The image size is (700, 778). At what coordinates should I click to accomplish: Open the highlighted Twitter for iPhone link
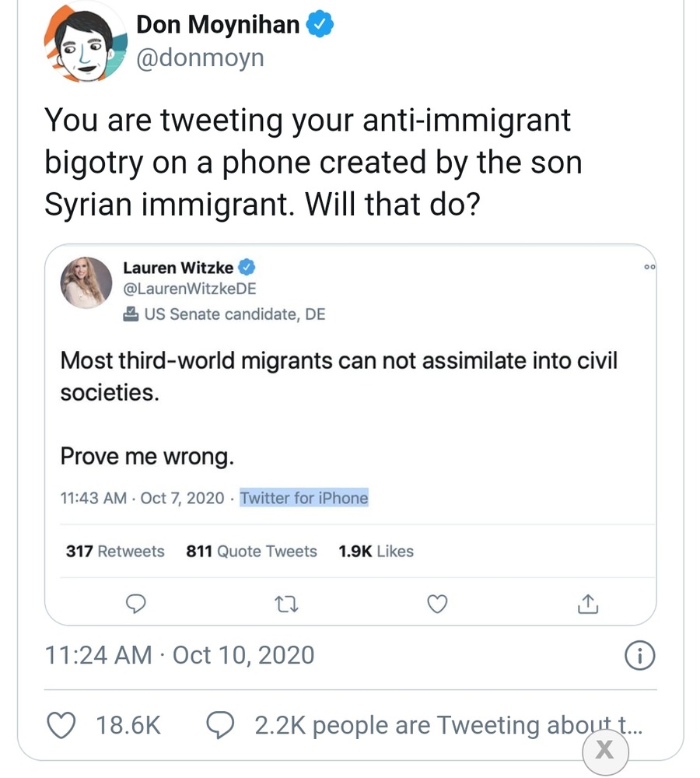304,498
